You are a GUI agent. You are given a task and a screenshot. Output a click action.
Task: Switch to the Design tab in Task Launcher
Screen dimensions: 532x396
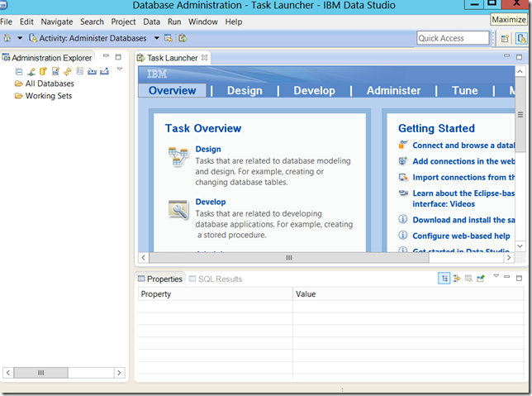pyautogui.click(x=245, y=90)
